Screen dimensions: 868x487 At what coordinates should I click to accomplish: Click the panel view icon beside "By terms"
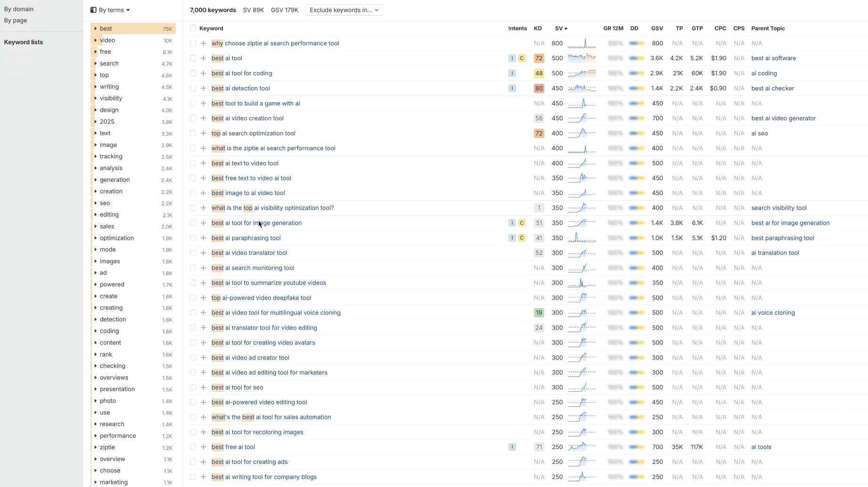tap(92, 9)
